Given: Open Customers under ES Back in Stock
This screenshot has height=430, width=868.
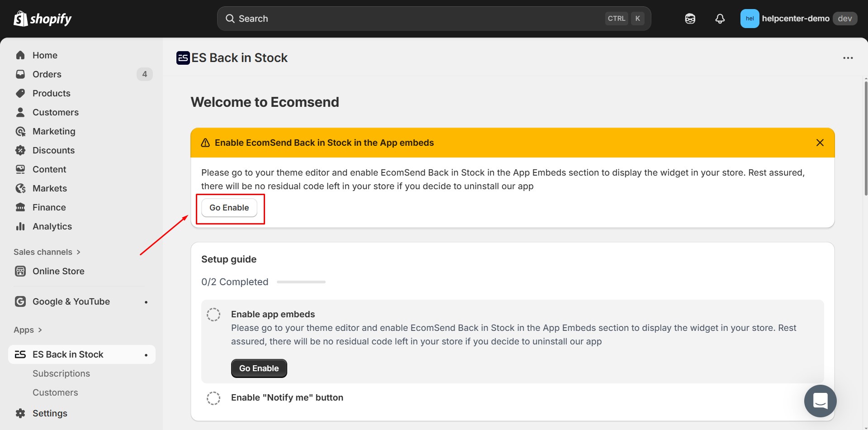Looking at the screenshot, I should 55,392.
